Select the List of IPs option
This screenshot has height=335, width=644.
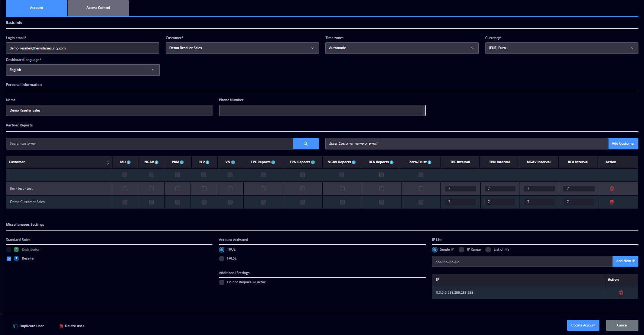coord(488,249)
